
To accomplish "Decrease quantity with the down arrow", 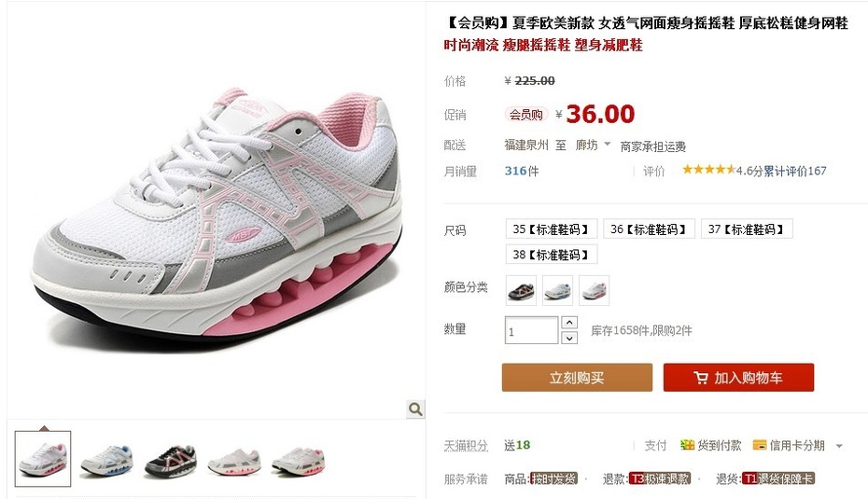I will click(569, 338).
